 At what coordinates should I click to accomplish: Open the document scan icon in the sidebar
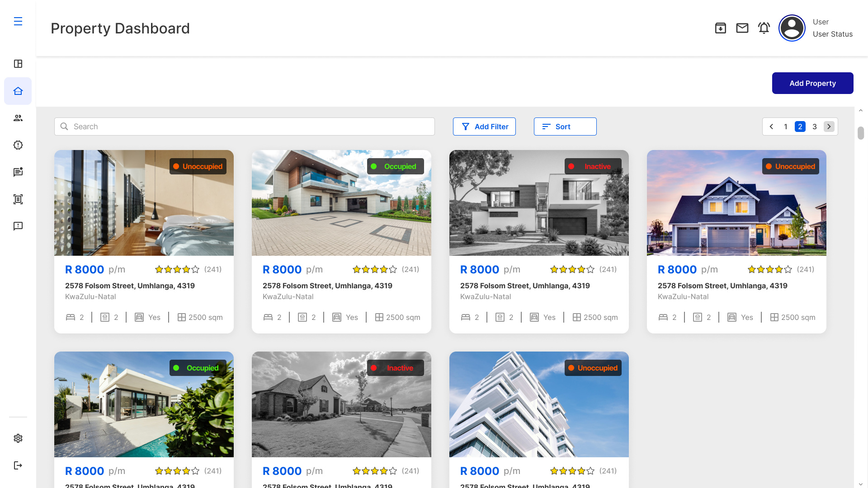[18, 199]
